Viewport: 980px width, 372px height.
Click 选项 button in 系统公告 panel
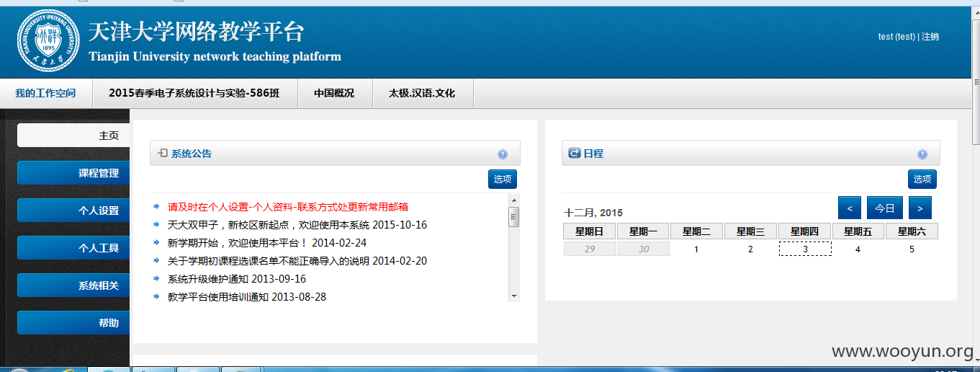point(503,179)
